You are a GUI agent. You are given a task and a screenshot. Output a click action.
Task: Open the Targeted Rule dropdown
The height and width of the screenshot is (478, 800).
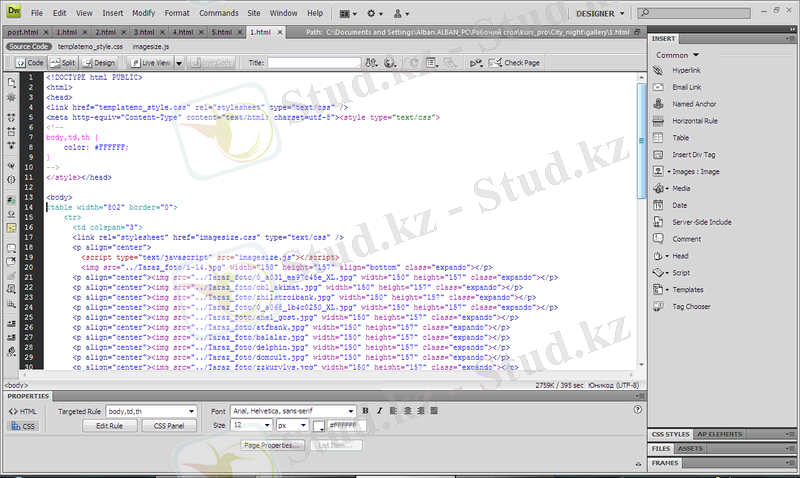pyautogui.click(x=151, y=411)
